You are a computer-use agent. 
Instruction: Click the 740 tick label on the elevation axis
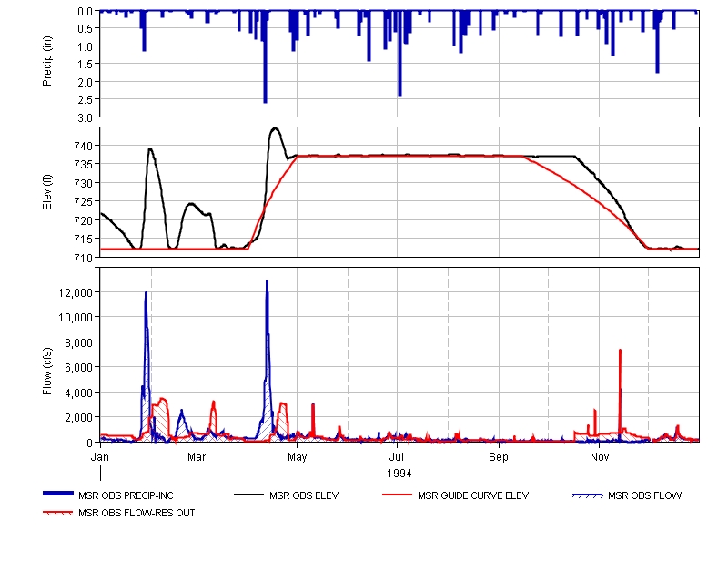[83, 146]
